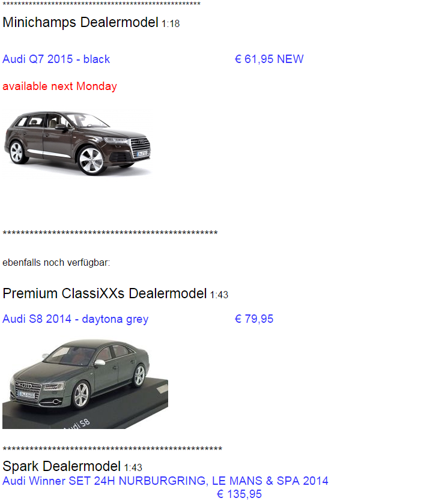Click the 1:18 scale label beside Minichamps

coord(171,24)
